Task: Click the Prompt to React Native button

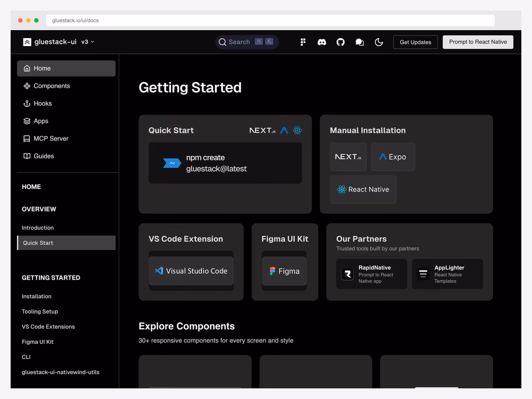Action: [x=478, y=42]
